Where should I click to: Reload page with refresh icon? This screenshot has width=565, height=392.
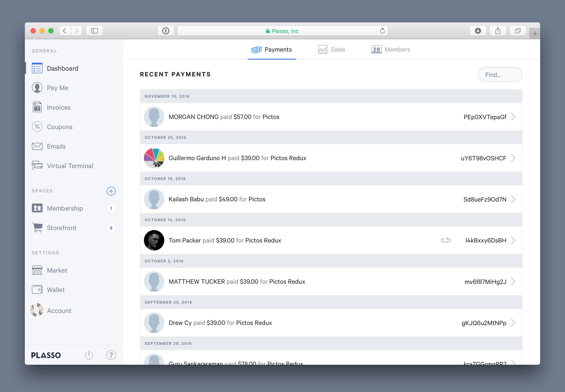tap(382, 31)
